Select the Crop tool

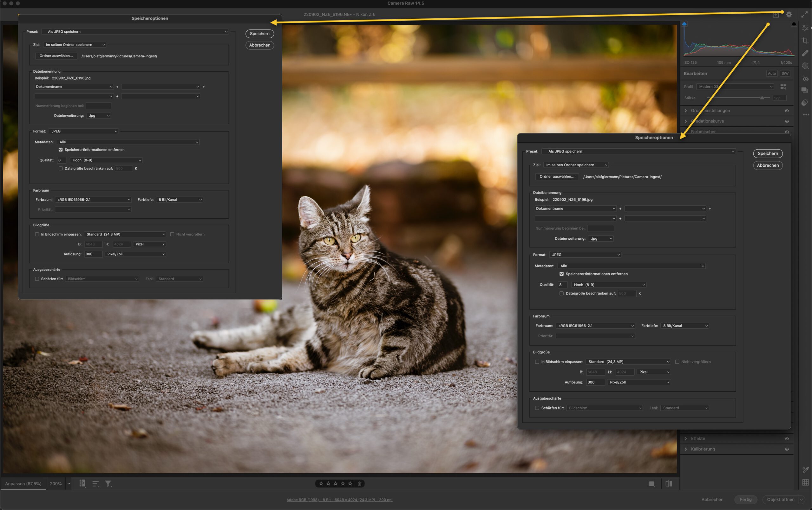805,41
